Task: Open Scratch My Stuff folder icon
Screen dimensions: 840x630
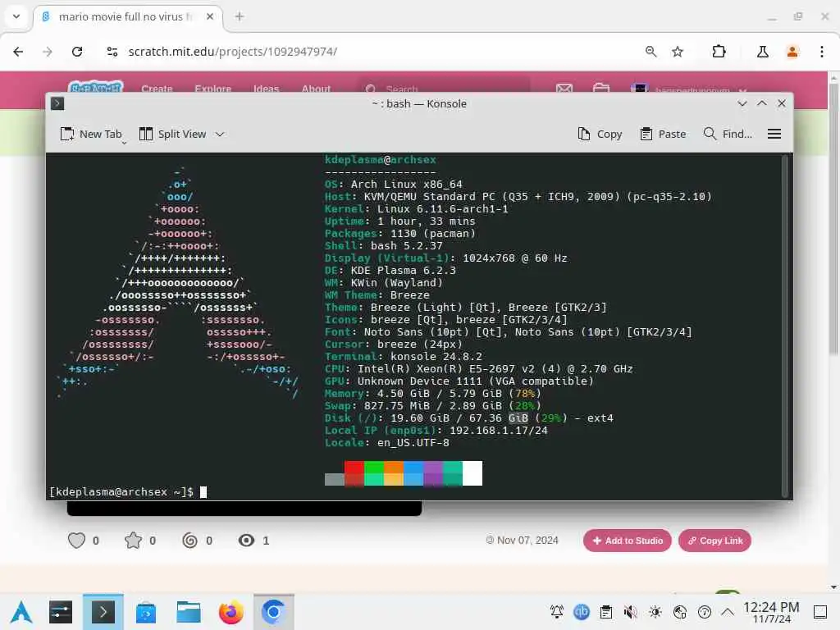Action: click(x=601, y=89)
